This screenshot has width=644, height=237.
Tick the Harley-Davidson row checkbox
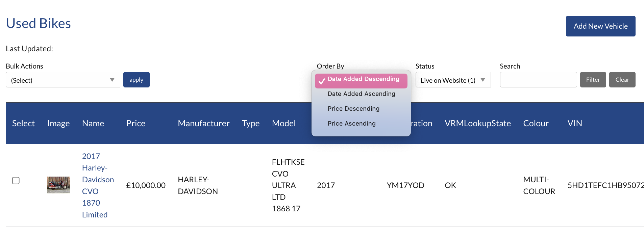16,181
